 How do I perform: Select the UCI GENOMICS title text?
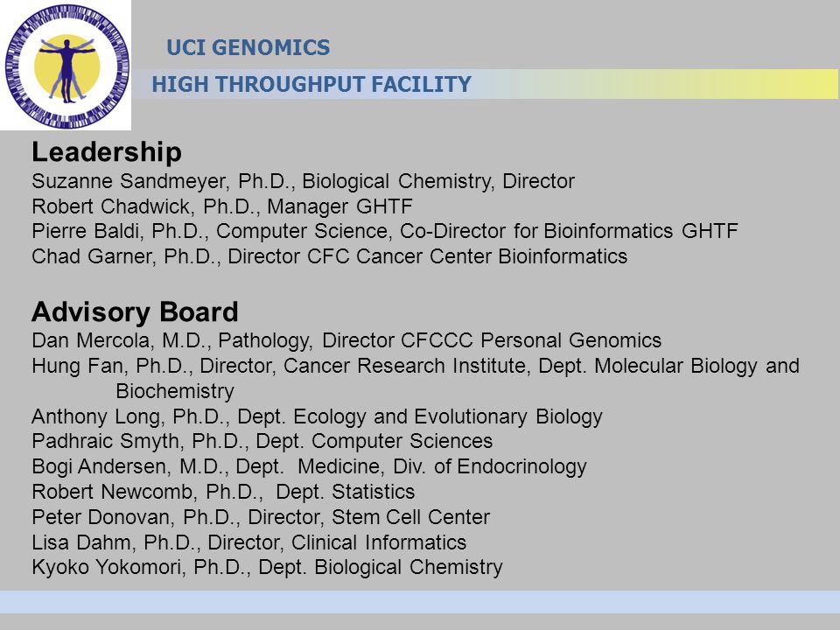248,47
